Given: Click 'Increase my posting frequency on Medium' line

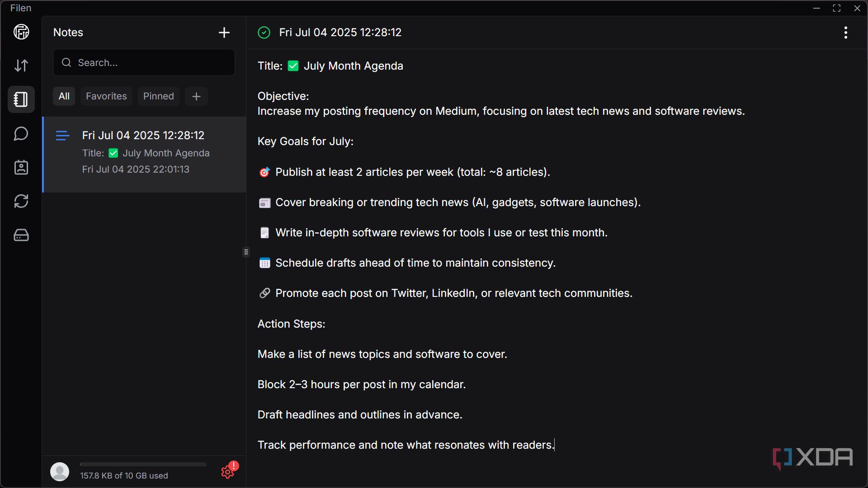Looking at the screenshot, I should point(501,111).
